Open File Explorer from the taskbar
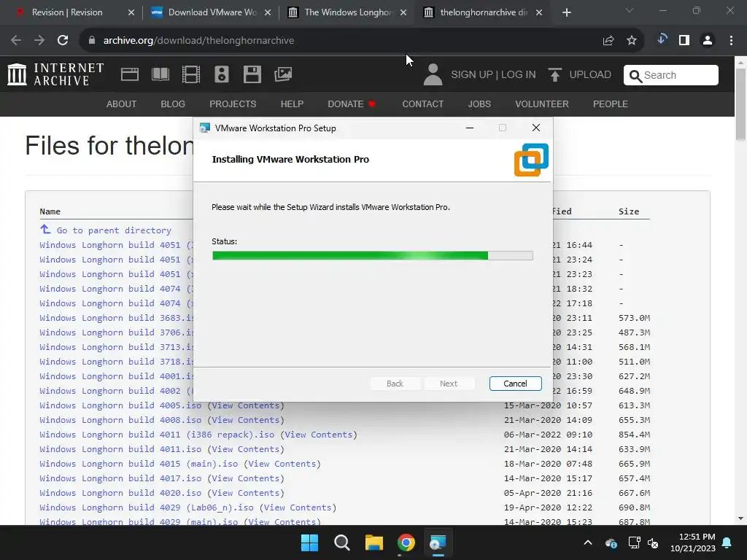 click(x=374, y=542)
